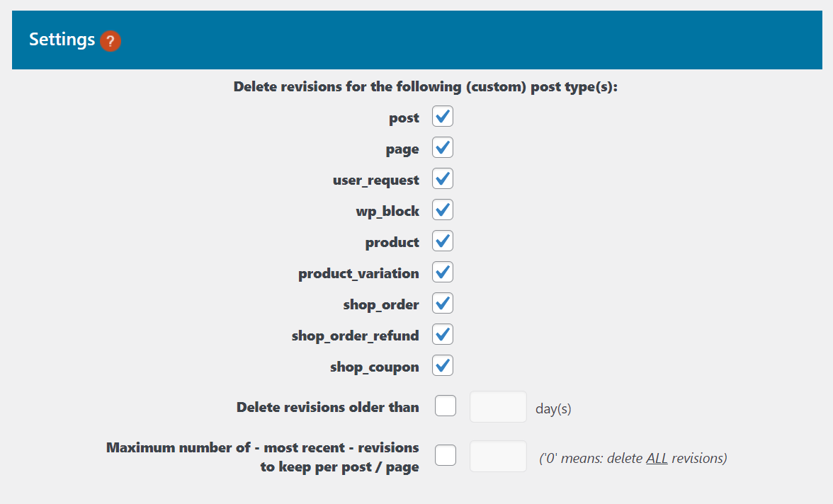Click the maximum revisions number field
The image size is (833, 504).
(498, 455)
